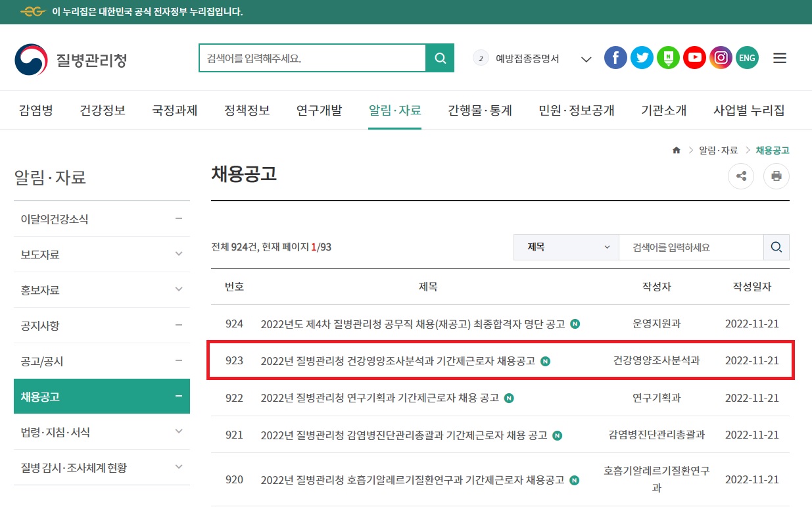Switch to English site via ENG icon
The width and height of the screenshot is (812, 507).
point(747,58)
